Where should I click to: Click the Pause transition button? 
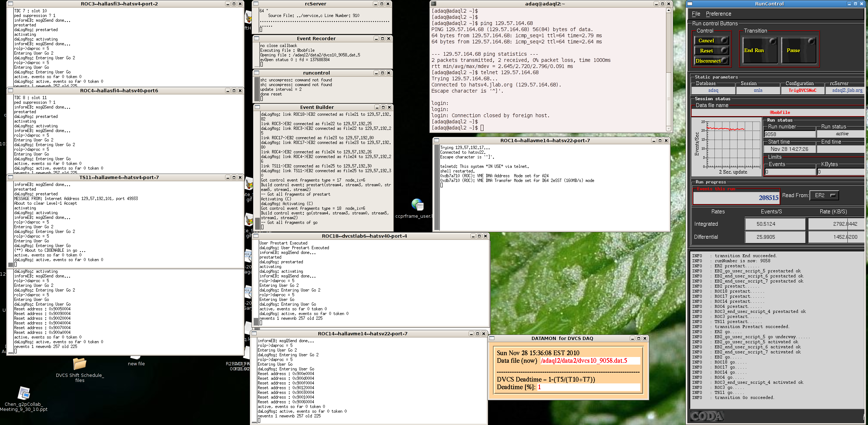point(798,50)
